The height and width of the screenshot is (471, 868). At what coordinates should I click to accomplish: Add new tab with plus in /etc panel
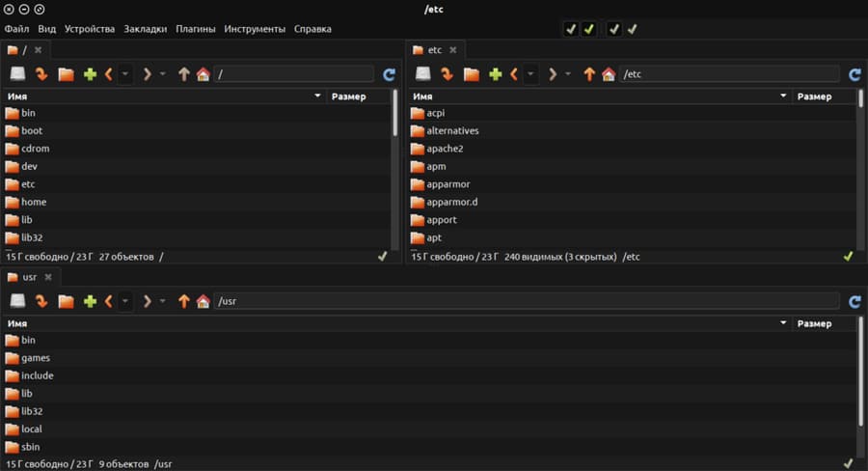(495, 74)
